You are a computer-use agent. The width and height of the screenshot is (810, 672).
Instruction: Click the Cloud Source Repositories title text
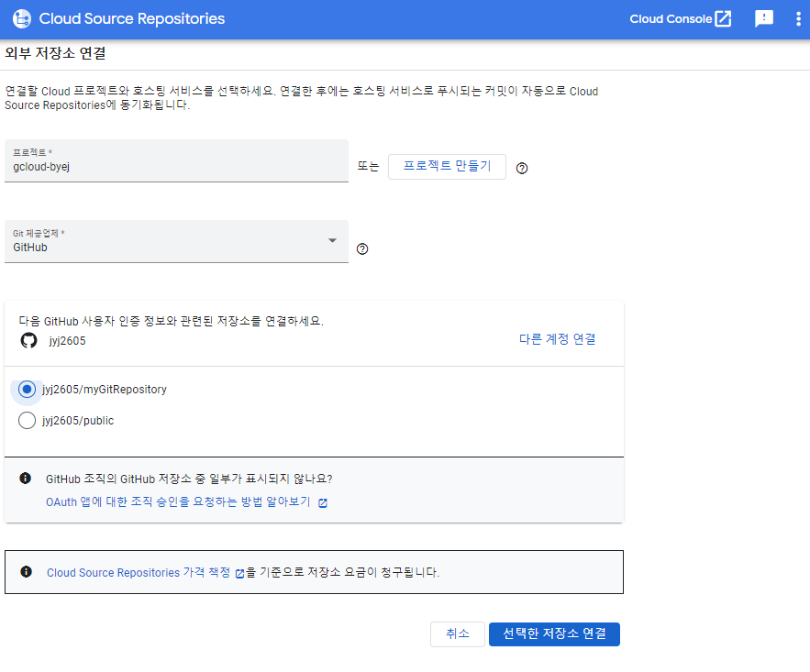(x=132, y=18)
